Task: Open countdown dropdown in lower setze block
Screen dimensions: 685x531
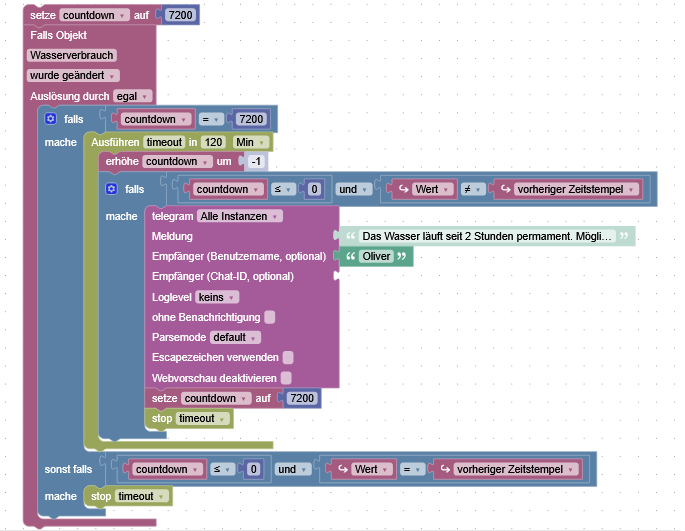Action: click(216, 399)
